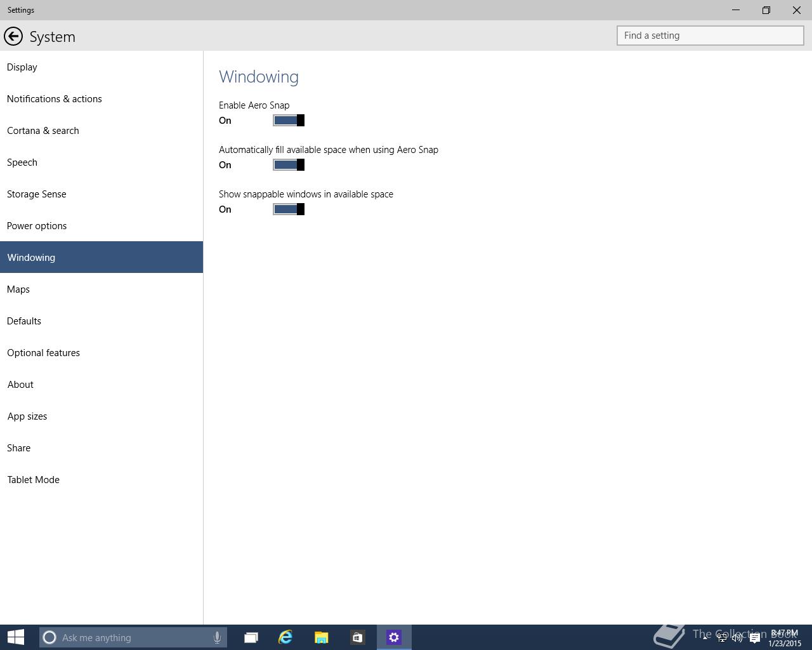812x650 pixels.
Task: Open Storage Sense settings
Action: (101, 194)
